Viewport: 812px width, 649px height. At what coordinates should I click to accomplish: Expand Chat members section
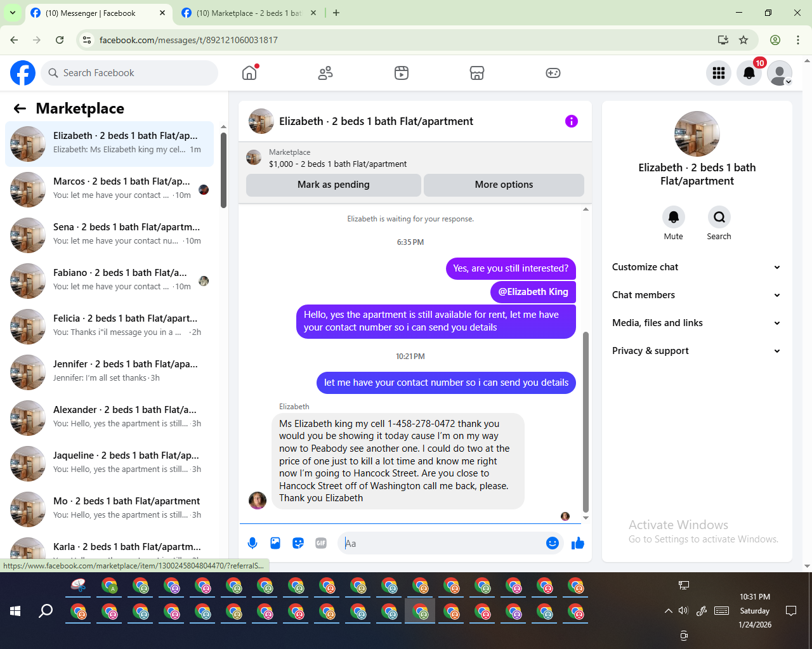tap(697, 295)
